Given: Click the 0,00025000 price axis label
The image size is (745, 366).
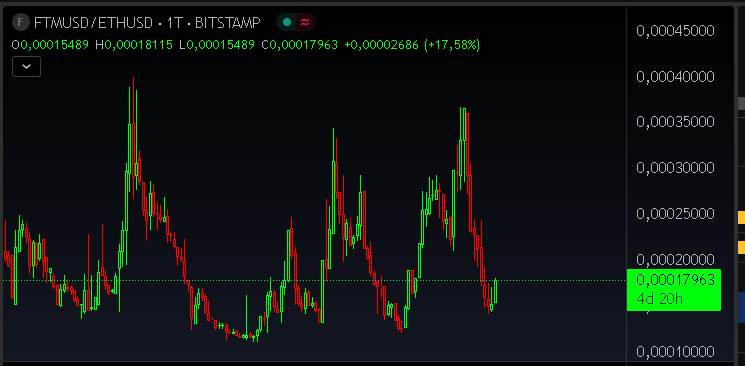Looking at the screenshot, I should coord(675,214).
